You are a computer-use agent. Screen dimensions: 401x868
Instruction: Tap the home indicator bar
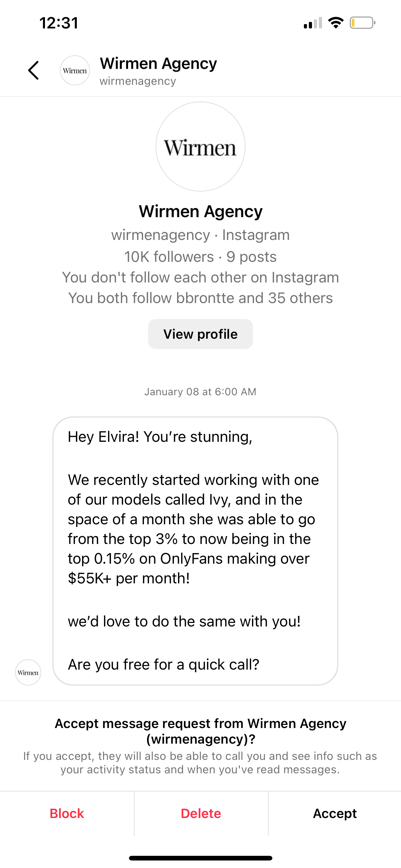[x=200, y=858]
